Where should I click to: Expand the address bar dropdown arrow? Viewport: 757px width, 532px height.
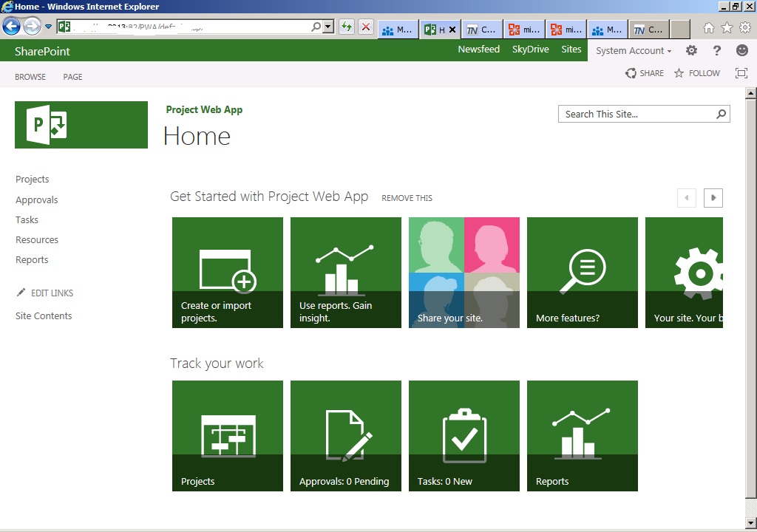click(328, 27)
